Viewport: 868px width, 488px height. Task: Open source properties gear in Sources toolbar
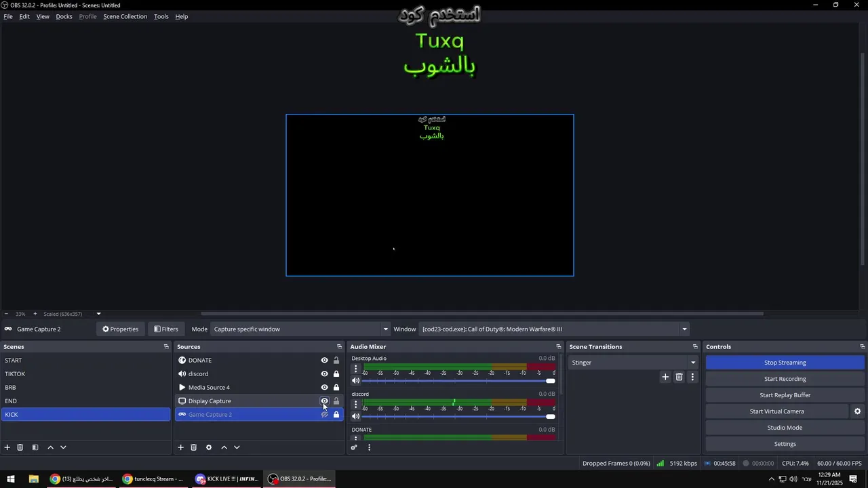(x=209, y=447)
